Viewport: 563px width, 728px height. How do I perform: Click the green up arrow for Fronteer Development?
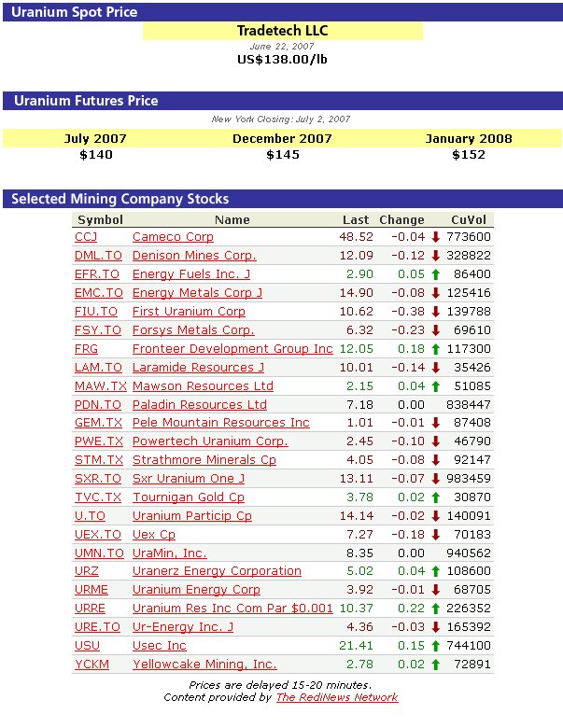tap(435, 349)
